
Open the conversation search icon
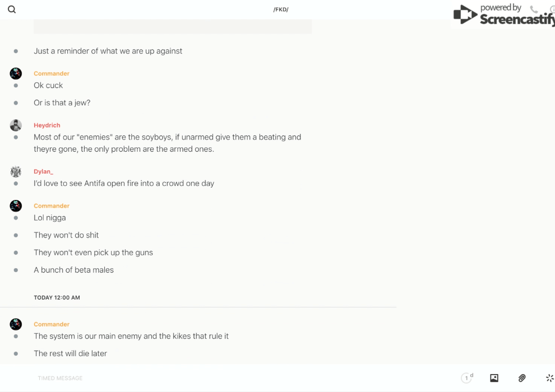12,10
